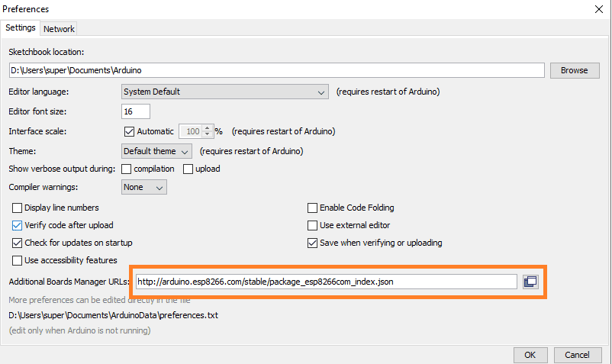The height and width of the screenshot is (364, 612).
Task: Enable Code Folding checkbox
Action: (x=312, y=208)
